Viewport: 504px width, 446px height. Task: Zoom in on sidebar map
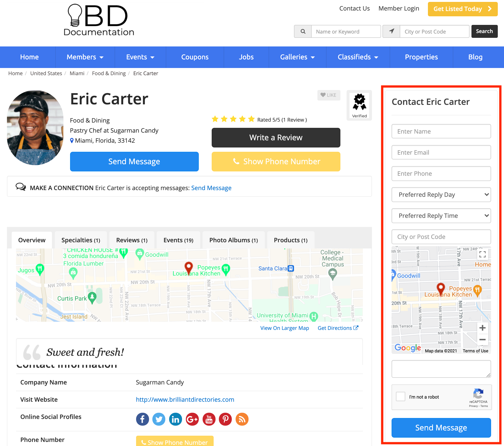tap(482, 328)
